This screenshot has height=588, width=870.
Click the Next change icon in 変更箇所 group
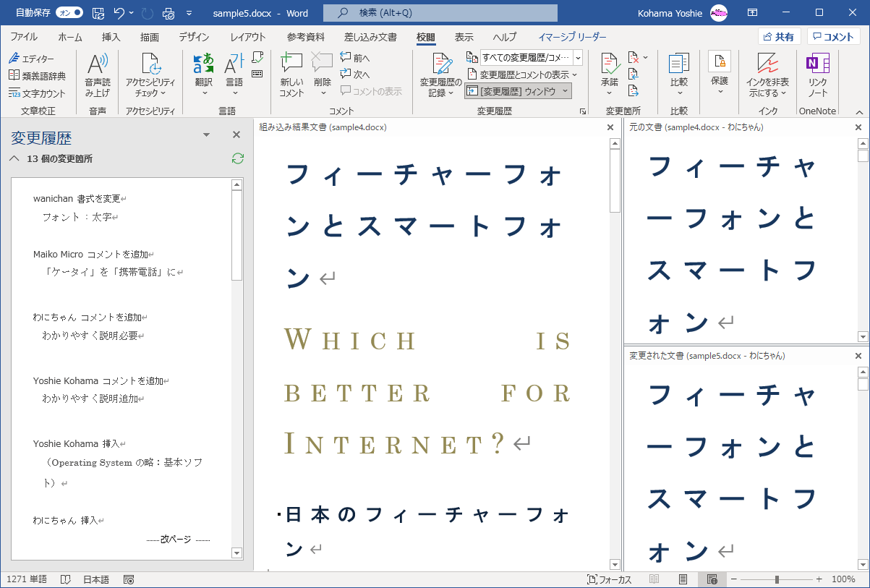[x=634, y=90]
